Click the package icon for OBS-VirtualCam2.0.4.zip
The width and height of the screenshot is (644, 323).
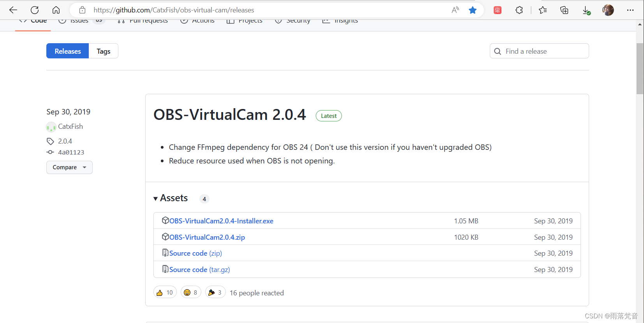(x=165, y=237)
